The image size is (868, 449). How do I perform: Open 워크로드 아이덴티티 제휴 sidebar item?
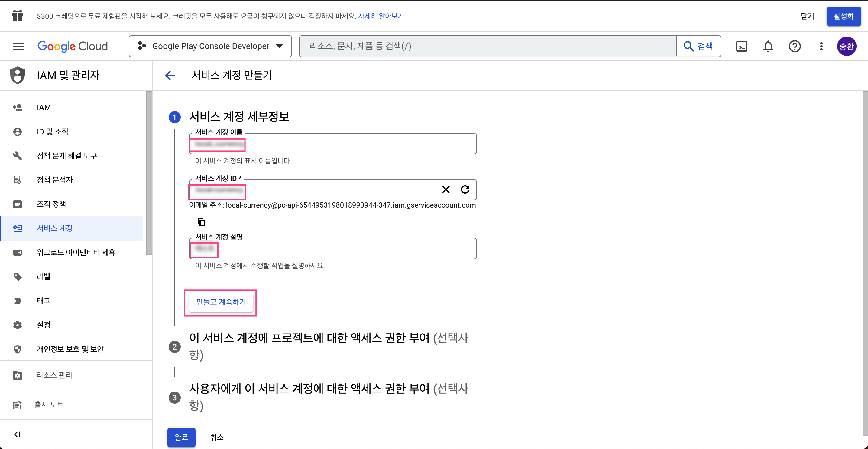tap(76, 252)
